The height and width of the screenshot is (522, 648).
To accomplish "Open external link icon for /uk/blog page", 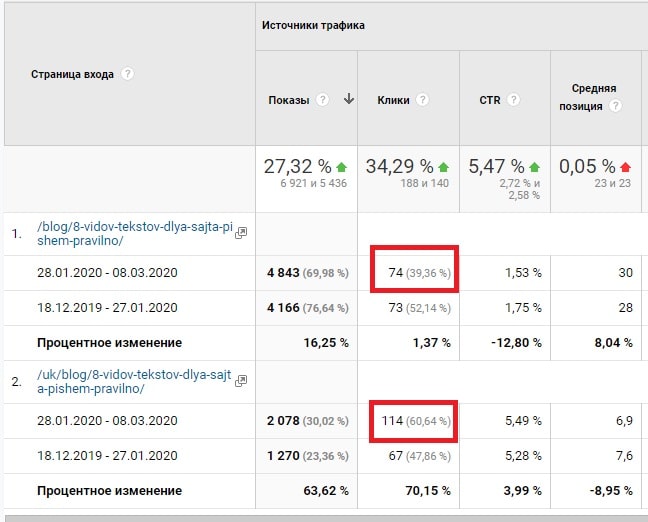I will pos(241,381).
